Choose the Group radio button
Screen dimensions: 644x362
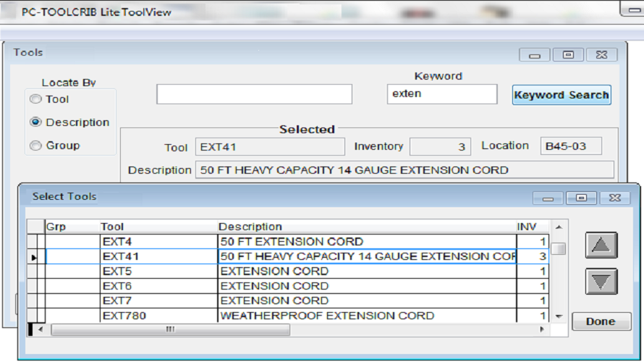[x=35, y=146]
